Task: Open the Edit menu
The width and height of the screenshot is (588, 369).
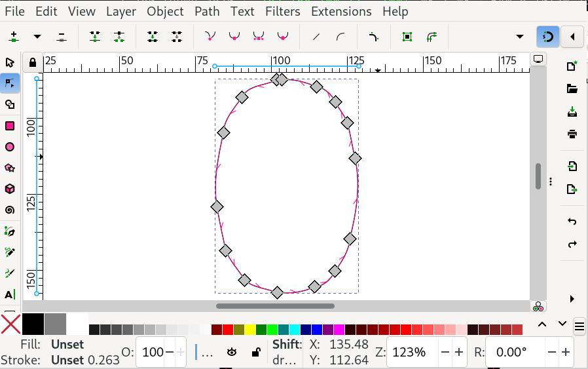Action: point(46,11)
